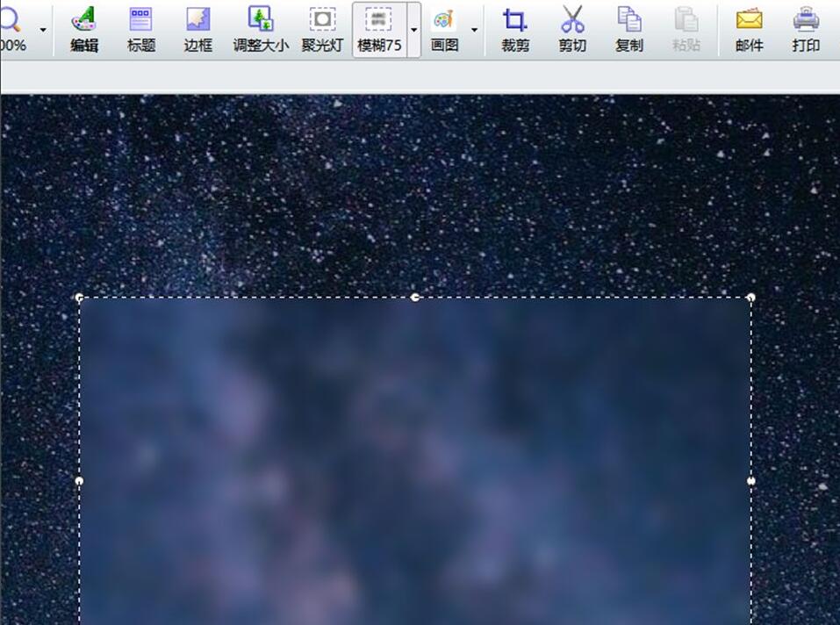Open the 画图 (Draw) tool
This screenshot has width=840, height=625.
tap(444, 30)
